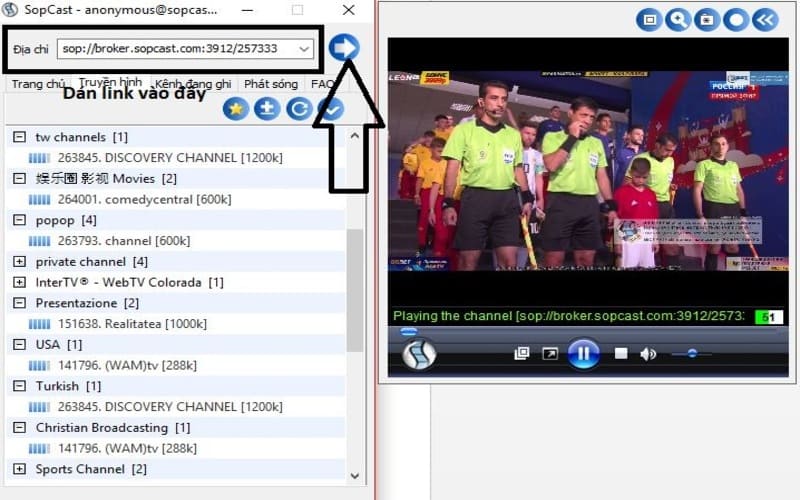Click the record circle icon above video

coord(736,19)
